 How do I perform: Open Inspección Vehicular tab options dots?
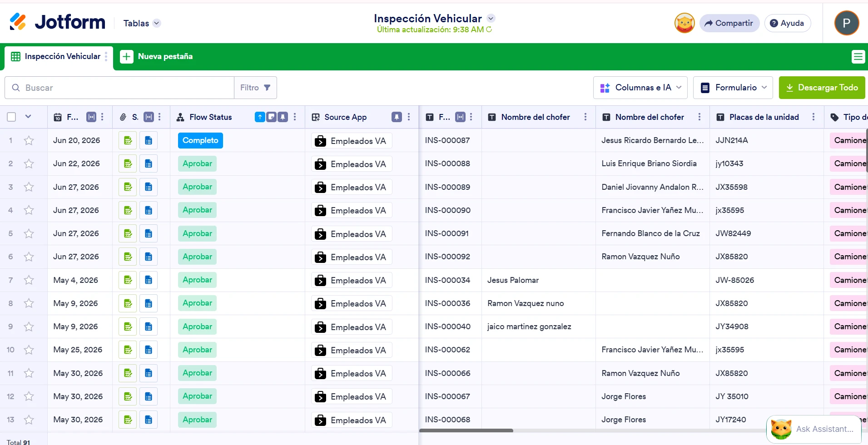pyautogui.click(x=106, y=56)
